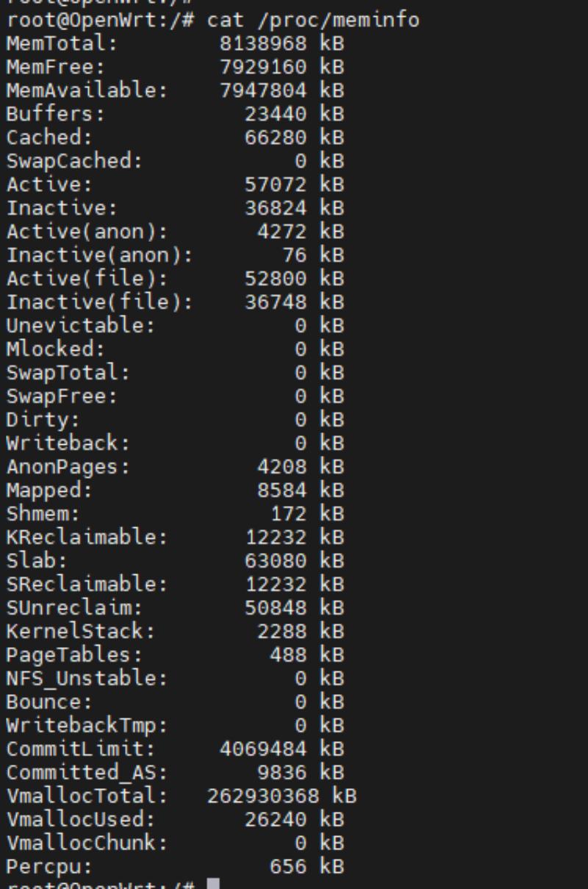
Task: Click the KernelStack label
Action: pyautogui.click(x=81, y=632)
